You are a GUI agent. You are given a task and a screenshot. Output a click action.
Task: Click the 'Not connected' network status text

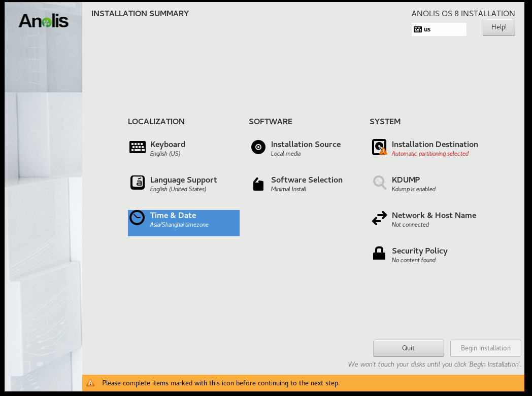pyautogui.click(x=410, y=225)
